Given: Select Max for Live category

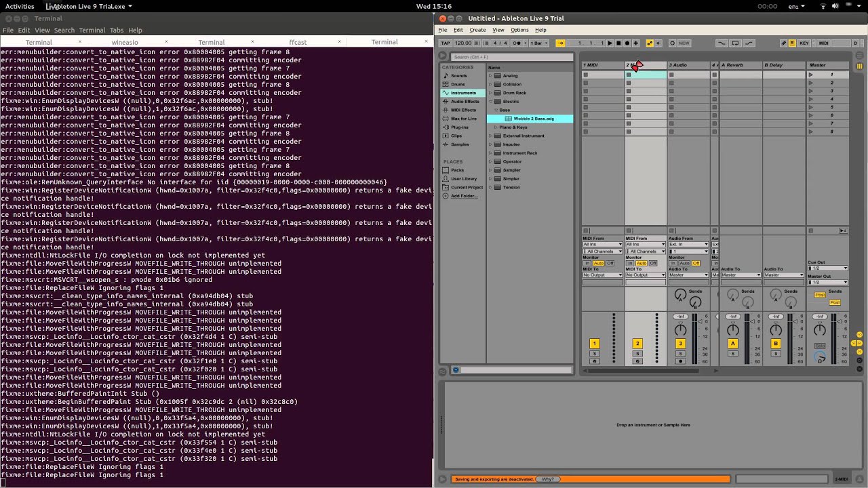Looking at the screenshot, I should [464, 119].
